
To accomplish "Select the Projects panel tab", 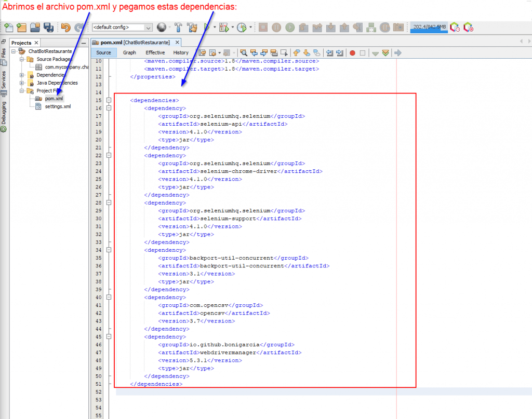I will [21, 43].
